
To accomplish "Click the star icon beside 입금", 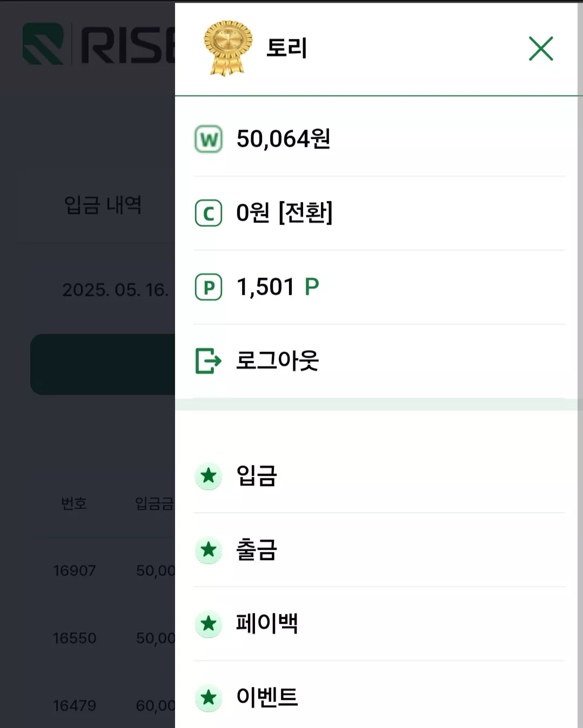I will [209, 476].
